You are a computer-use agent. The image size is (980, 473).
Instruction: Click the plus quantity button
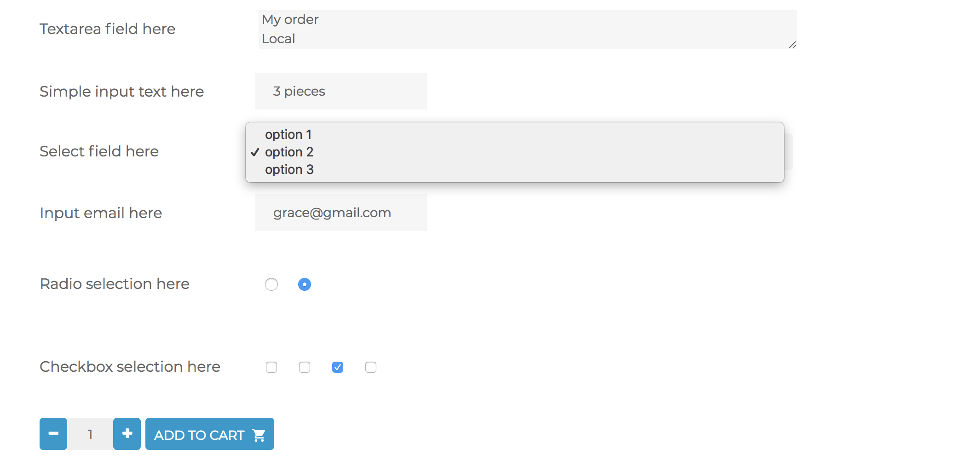pos(127,434)
